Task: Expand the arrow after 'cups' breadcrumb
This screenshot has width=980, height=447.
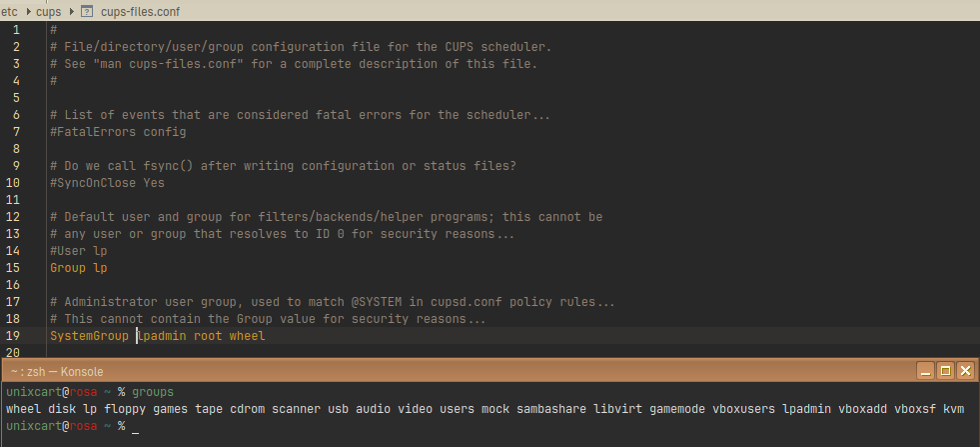Action: click(x=70, y=10)
